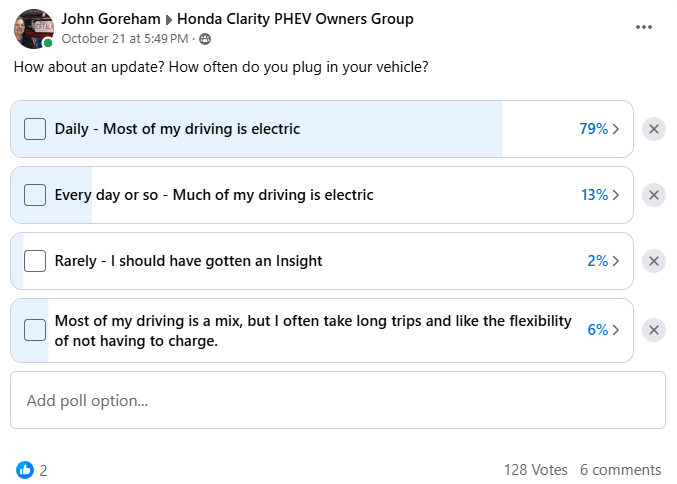This screenshot has width=677, height=484.
Task: Tick the "Every day or so" checkbox
Action: (35, 195)
